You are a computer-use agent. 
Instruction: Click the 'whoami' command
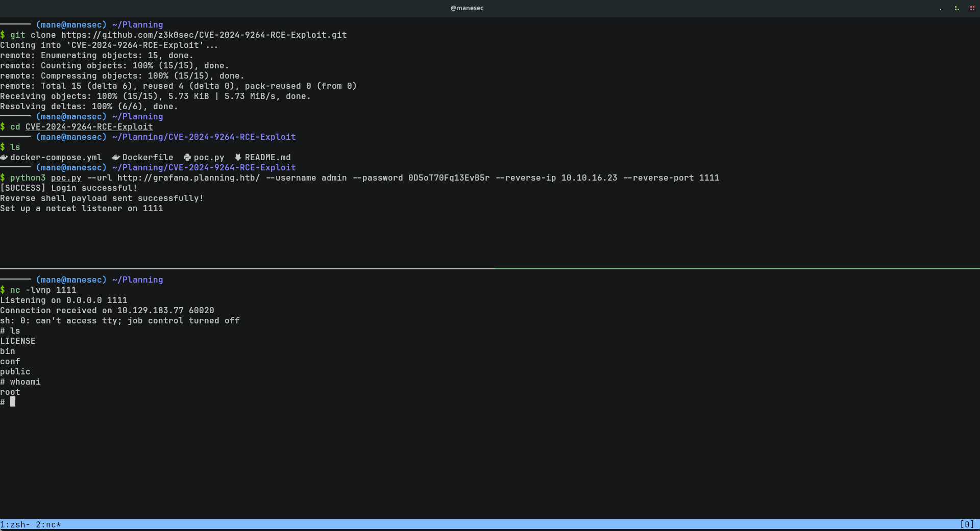[x=26, y=382]
